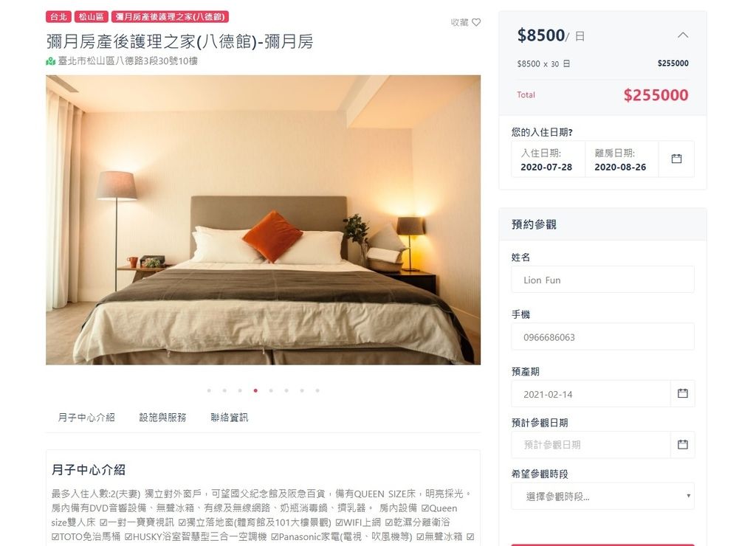Jump to the last carousel dot
Viewport: 756px width, 546px height.
317,390
